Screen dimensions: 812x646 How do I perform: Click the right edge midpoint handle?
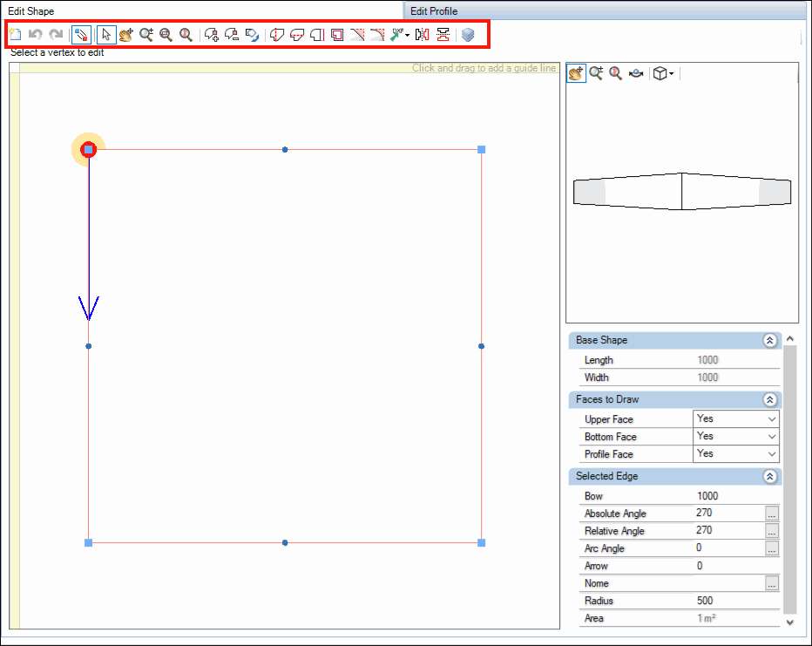pos(482,346)
